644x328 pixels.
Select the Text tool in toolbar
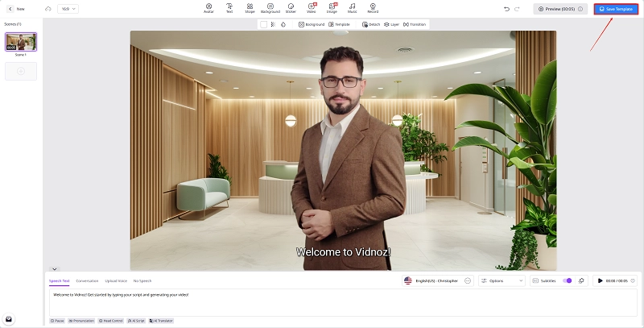click(229, 8)
